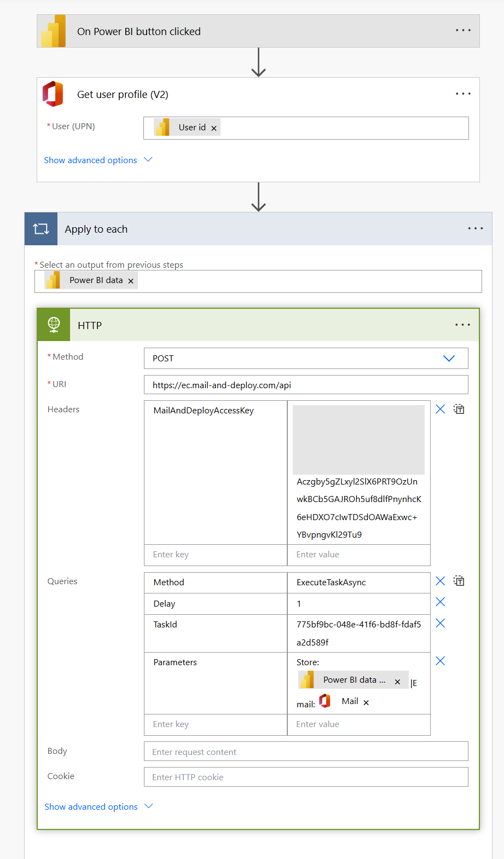The width and height of the screenshot is (504, 859).
Task: Click the Cookie input field
Action: pyautogui.click(x=306, y=777)
